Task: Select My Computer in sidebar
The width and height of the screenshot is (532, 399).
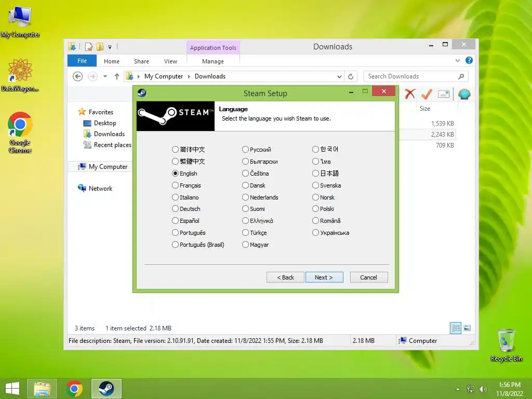Action: point(108,167)
